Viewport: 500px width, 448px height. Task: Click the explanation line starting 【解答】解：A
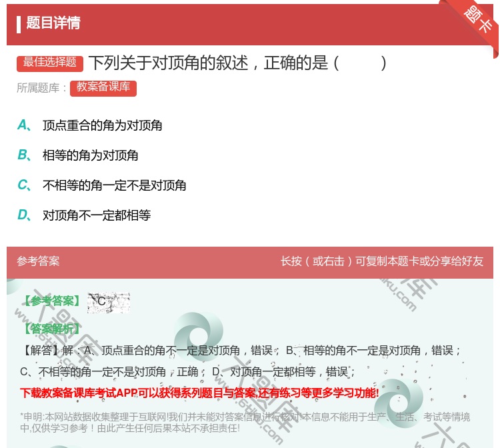(241, 351)
